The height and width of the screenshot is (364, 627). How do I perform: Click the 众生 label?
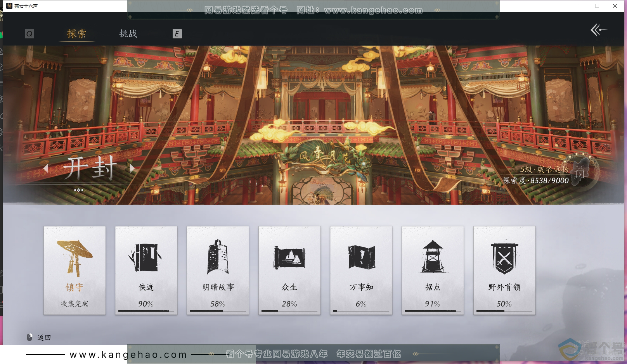[x=289, y=287]
